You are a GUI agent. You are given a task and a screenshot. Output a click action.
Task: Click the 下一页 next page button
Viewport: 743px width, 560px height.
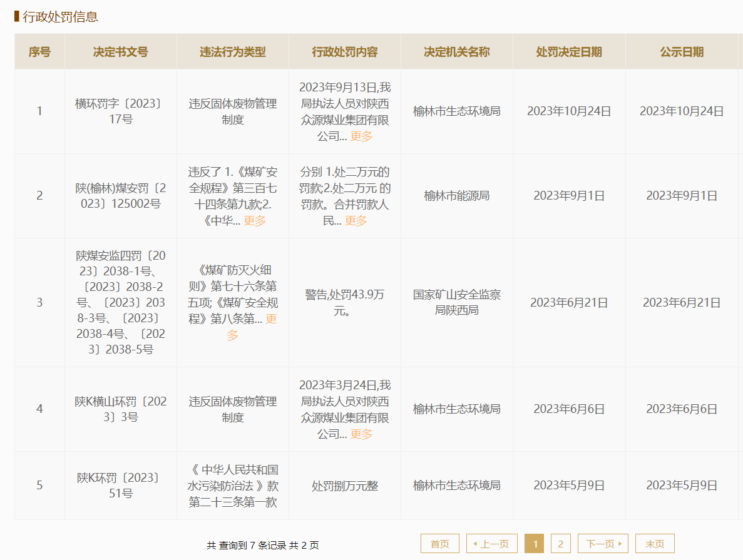pos(603,544)
